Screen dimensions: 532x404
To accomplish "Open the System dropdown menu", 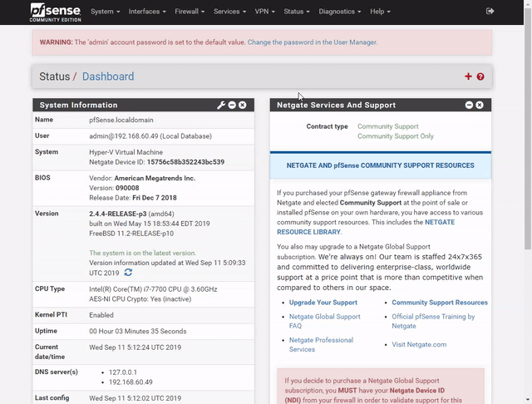I will pos(106,12).
